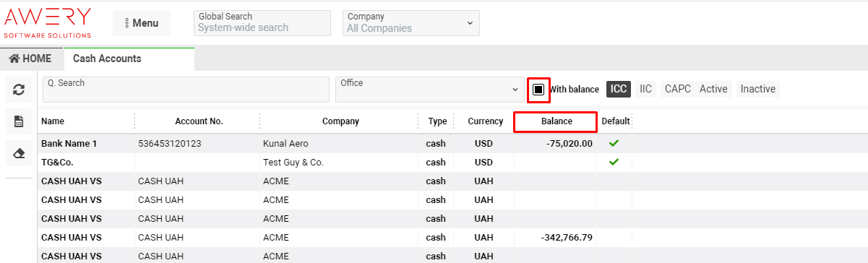
Task: Select the Bank Name 1 row name
Action: point(69,144)
